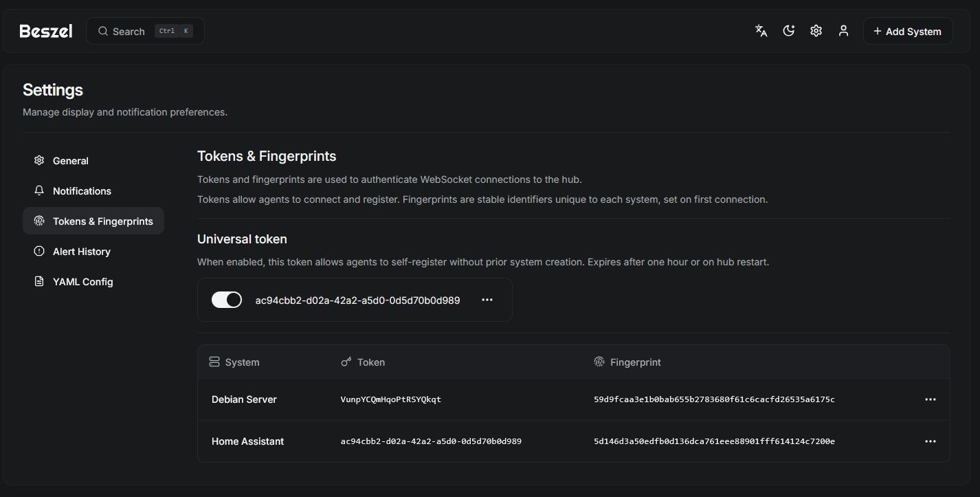
Task: Click the Debian Server token value
Action: click(390, 399)
